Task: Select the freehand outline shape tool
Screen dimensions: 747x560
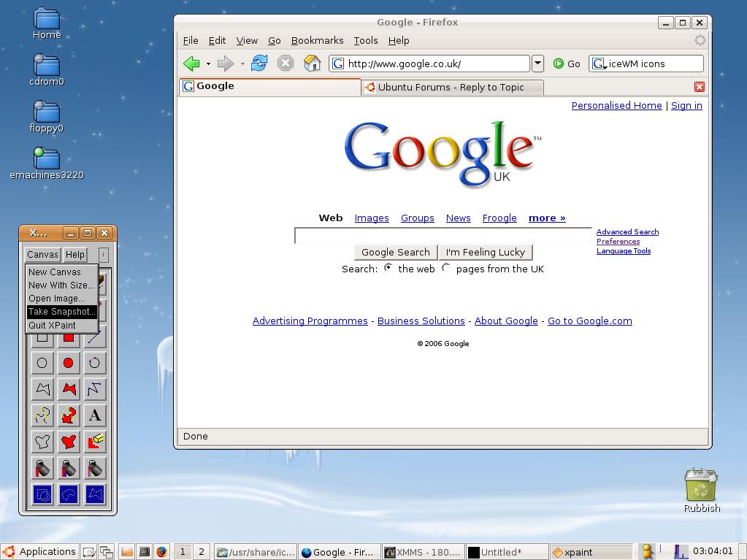Action: pyautogui.click(x=42, y=442)
